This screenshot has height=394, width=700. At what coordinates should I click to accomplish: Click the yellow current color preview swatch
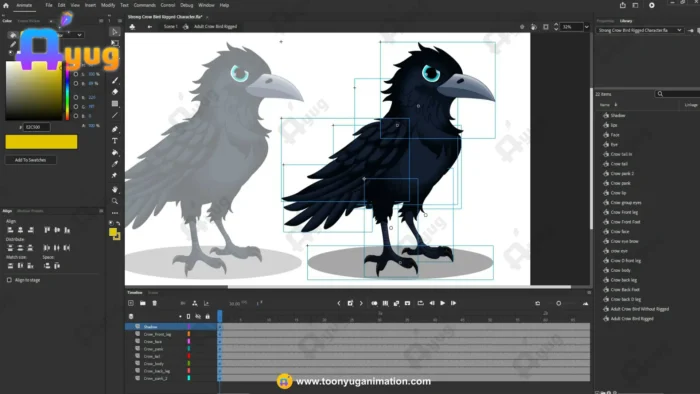point(41,142)
